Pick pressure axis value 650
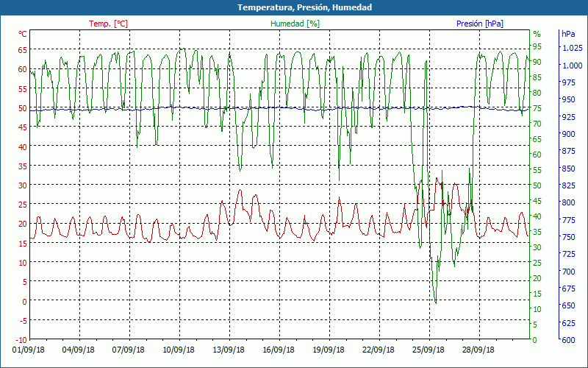The height and width of the screenshot is (368, 588). tap(569, 305)
